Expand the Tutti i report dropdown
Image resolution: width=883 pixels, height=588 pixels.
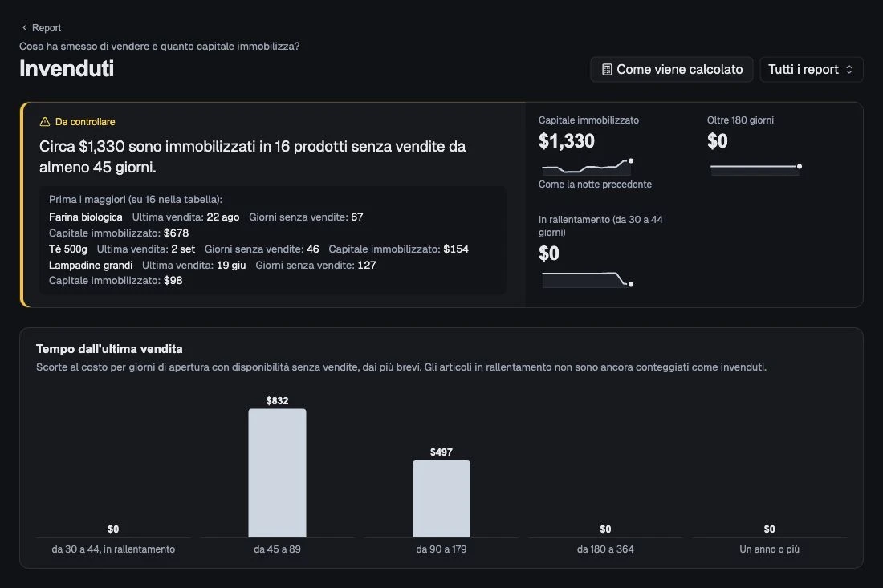coord(811,69)
